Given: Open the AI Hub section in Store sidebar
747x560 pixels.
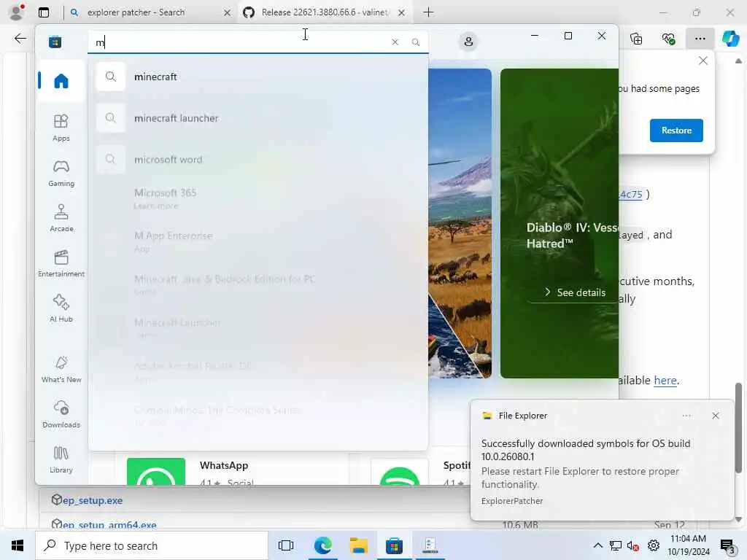Looking at the screenshot, I should click(x=61, y=308).
